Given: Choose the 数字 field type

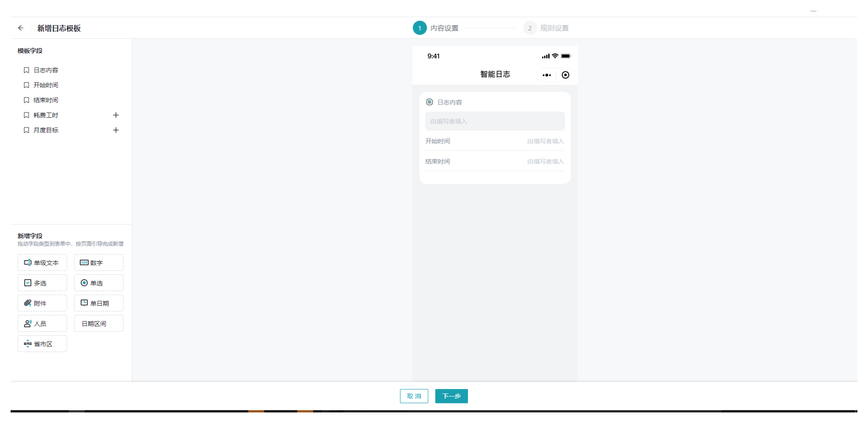Looking at the screenshot, I should 98,263.
